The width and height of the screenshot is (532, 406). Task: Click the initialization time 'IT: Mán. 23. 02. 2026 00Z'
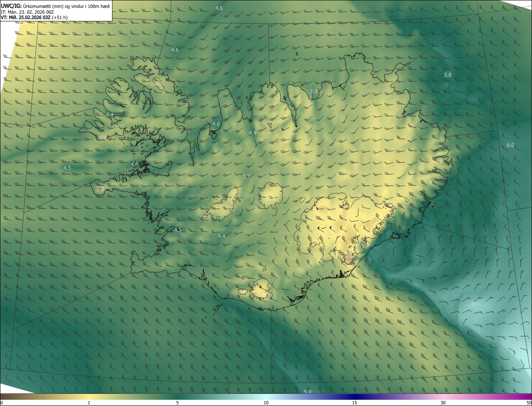(27, 12)
